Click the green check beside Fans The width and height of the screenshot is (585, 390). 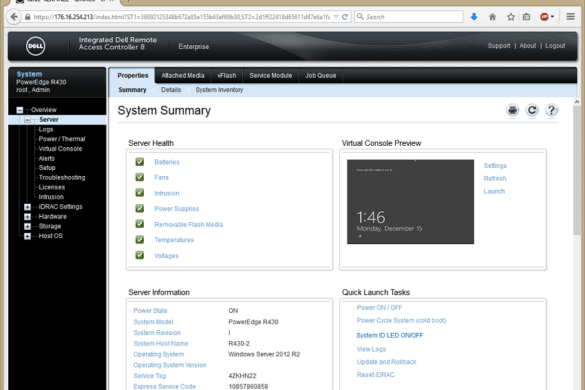click(140, 177)
